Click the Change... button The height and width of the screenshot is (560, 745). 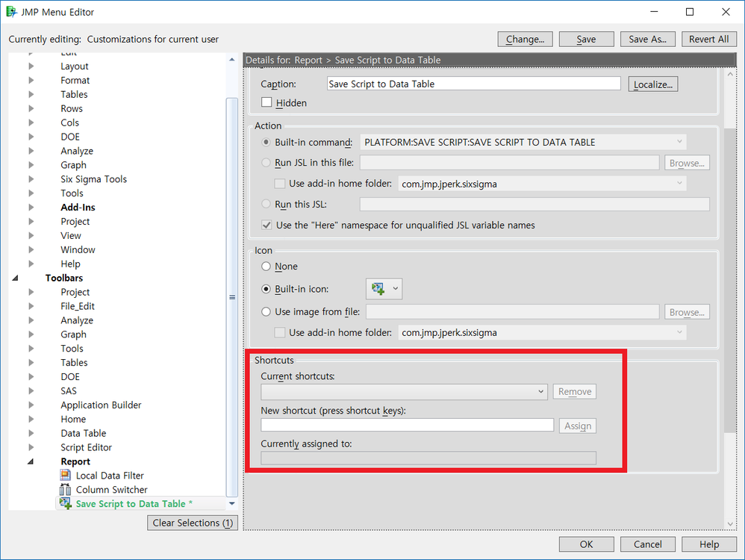[x=525, y=39]
